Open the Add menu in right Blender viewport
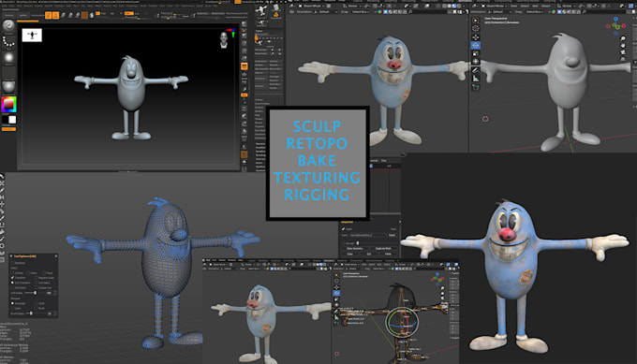Viewport: 637px width, 364px height. [x=535, y=7]
